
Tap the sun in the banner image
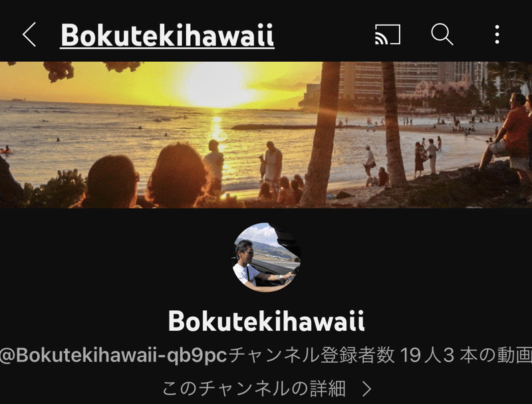[215, 85]
